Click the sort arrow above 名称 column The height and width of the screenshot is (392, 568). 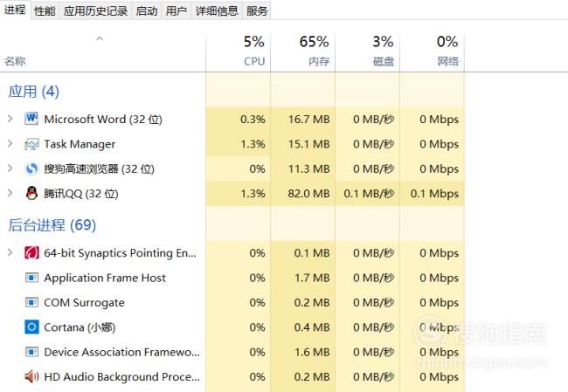click(100, 38)
